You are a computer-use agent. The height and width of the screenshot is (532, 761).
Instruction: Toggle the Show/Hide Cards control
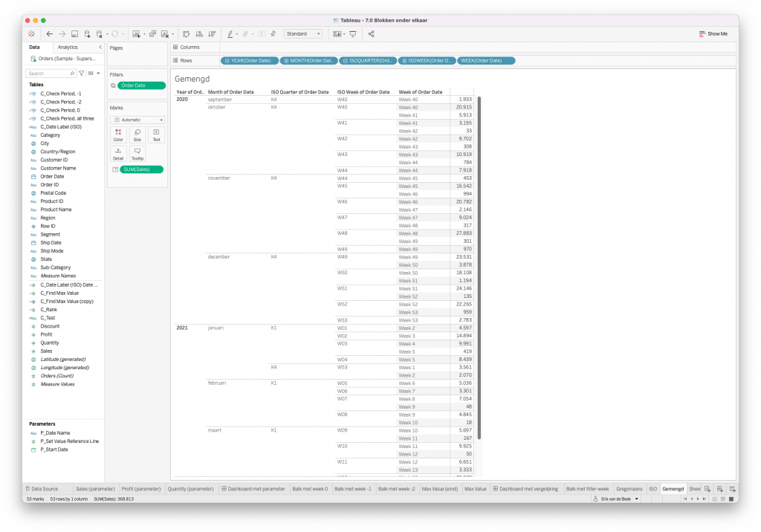click(x=337, y=33)
